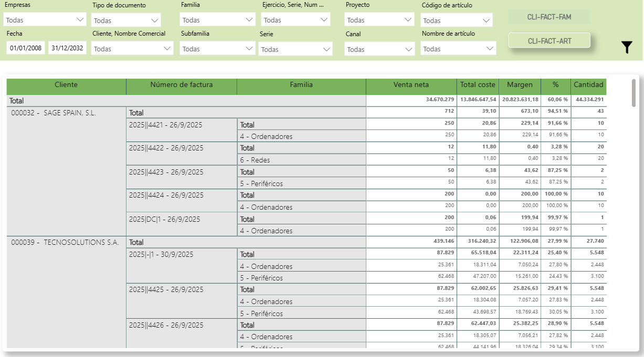Expand the Nombre de artículo dropdown
The image size is (644, 357).
tap(458, 49)
